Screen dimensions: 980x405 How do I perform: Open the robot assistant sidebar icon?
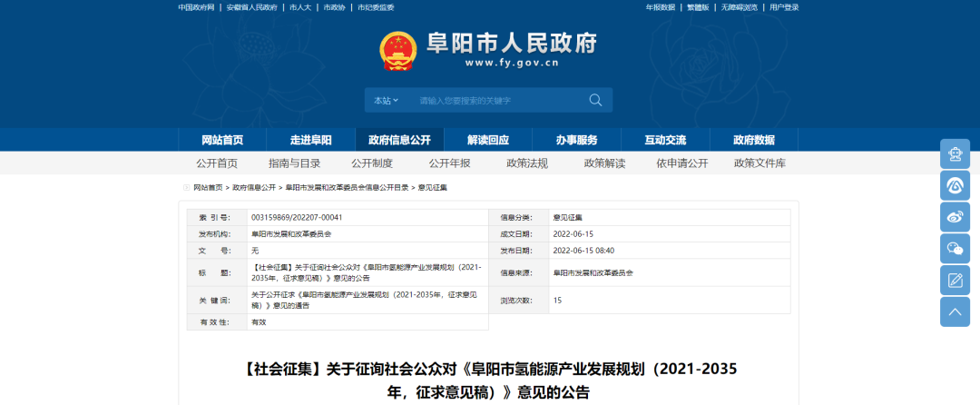coord(955,153)
